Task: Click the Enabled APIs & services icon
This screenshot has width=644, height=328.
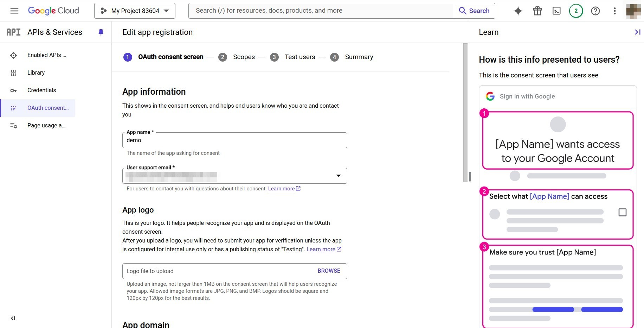Action: tap(13, 55)
